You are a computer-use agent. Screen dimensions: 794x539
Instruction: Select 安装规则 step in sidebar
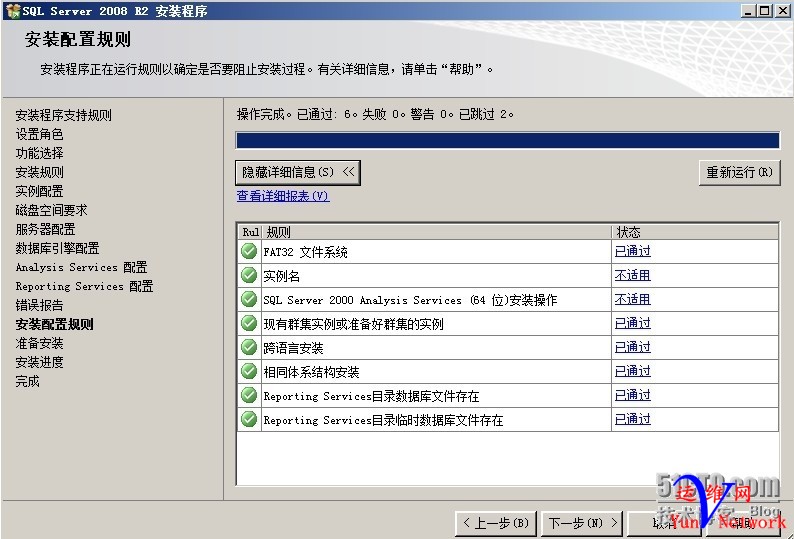pyautogui.click(x=39, y=172)
